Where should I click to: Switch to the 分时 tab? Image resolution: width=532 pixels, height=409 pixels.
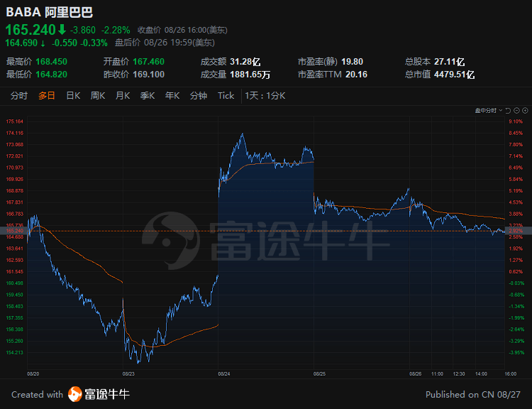pyautogui.click(x=18, y=96)
